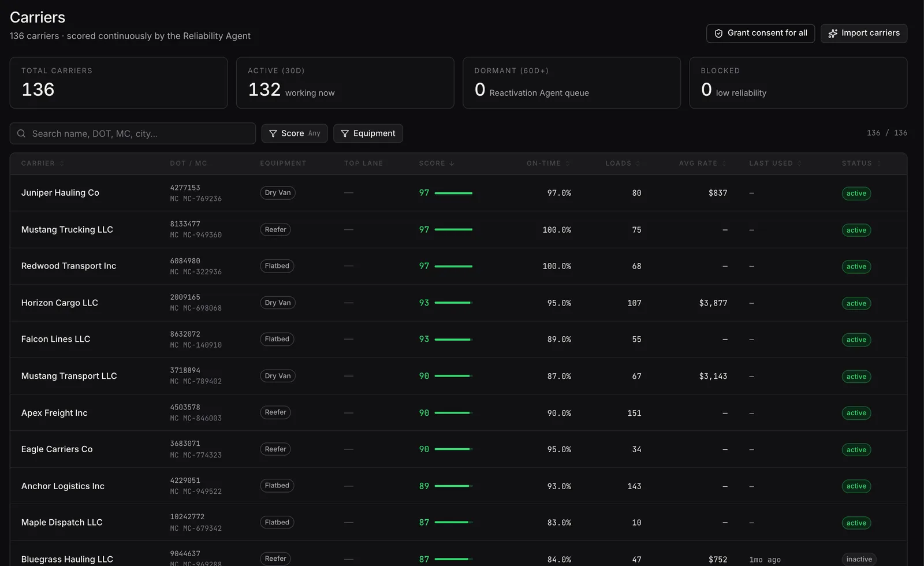Click Reefer tag for Mustang Trucking
This screenshot has width=924, height=566.
coord(275,229)
